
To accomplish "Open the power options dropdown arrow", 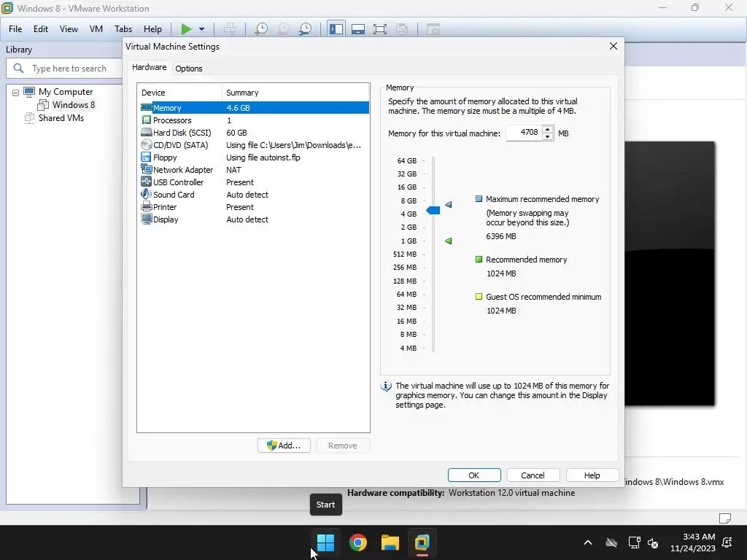I will (x=201, y=29).
